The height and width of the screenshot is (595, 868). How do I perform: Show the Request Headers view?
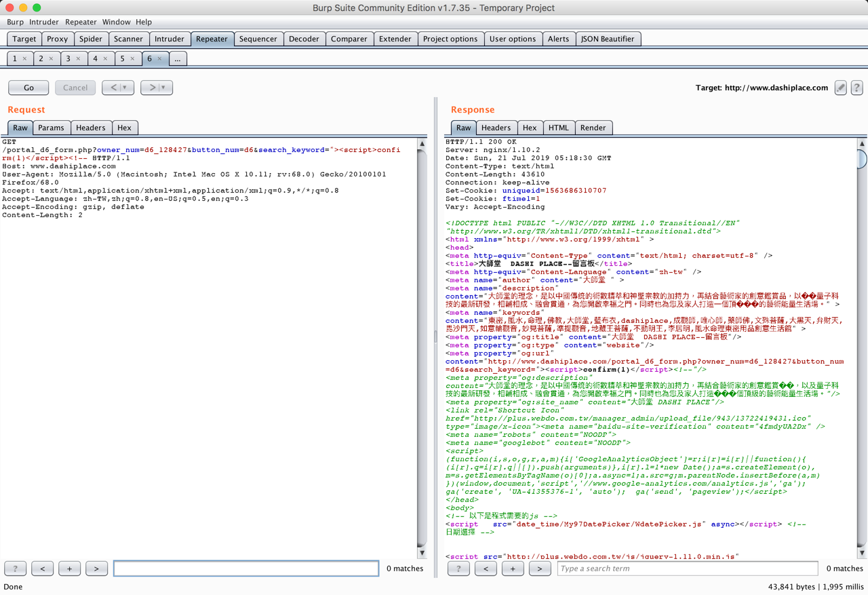pyautogui.click(x=91, y=128)
